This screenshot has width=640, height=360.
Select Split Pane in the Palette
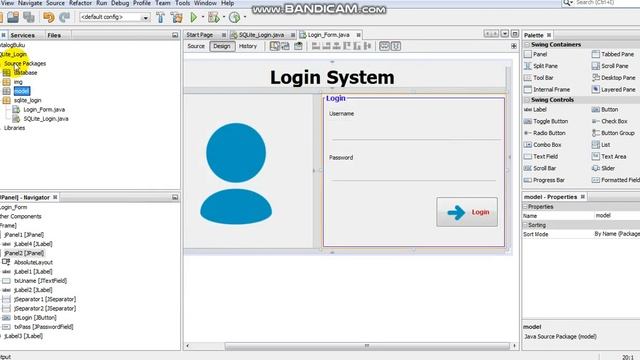tap(540, 66)
